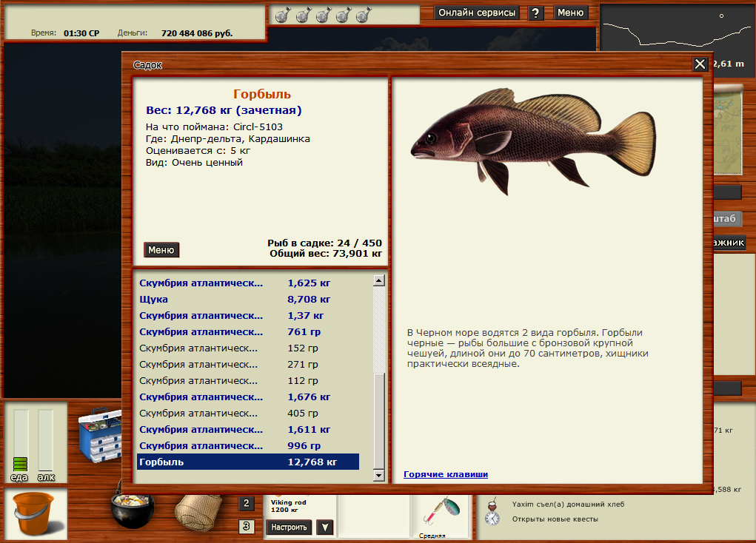The image size is (756, 543).
Task: Open the blue tackle box
Action: tap(100, 434)
